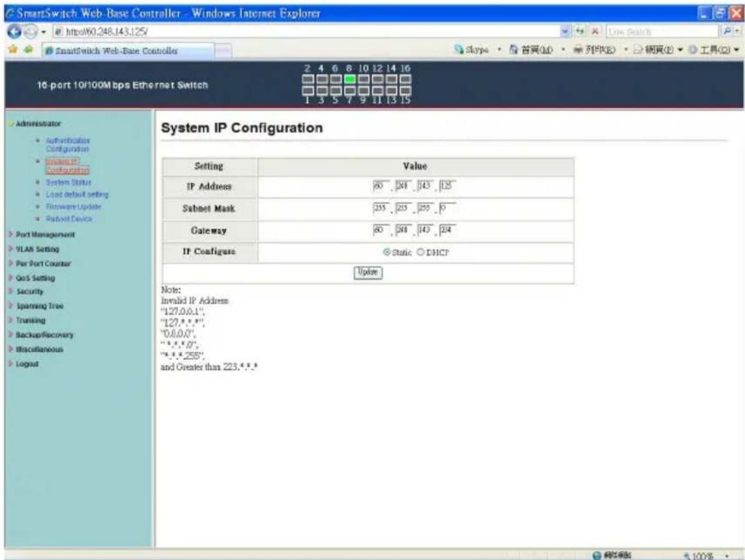Expand the QoS Setting section
Viewport: 745px width, 560px height.
click(x=32, y=278)
